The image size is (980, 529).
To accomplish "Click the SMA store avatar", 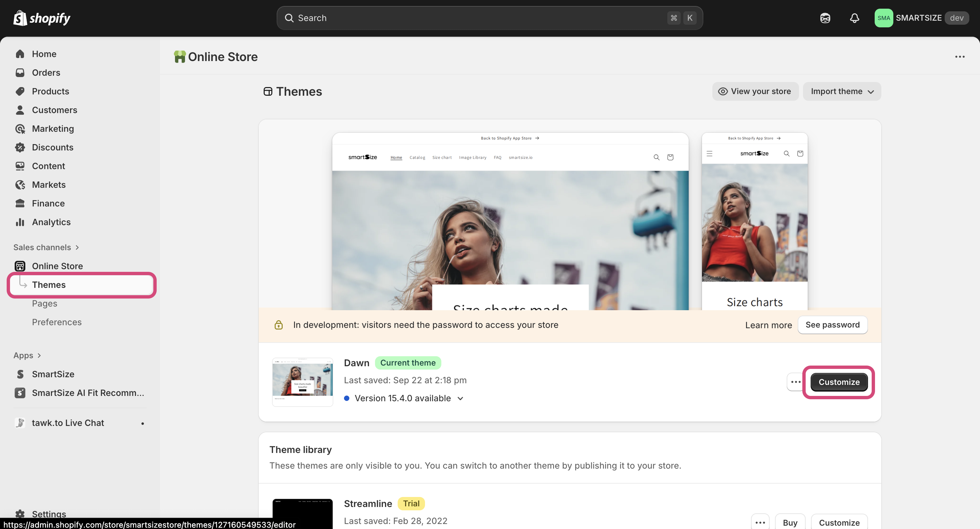I will tap(883, 18).
